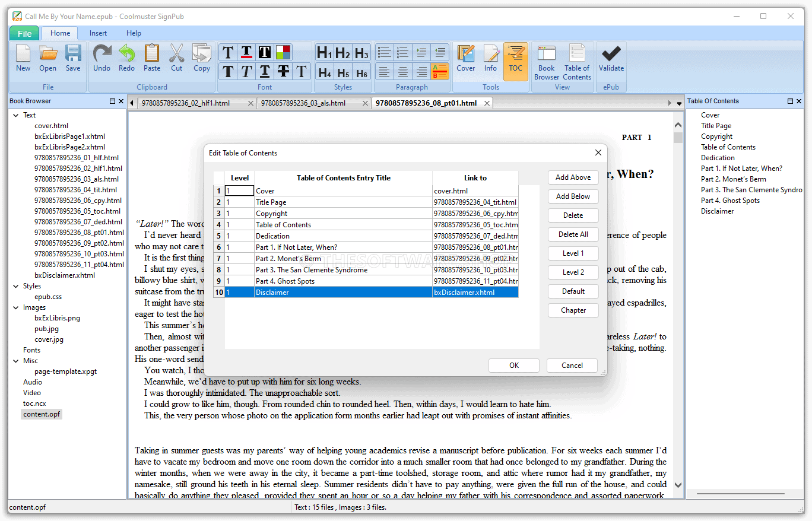The image size is (812, 521).
Task: Validate the ePub
Action: 611,59
